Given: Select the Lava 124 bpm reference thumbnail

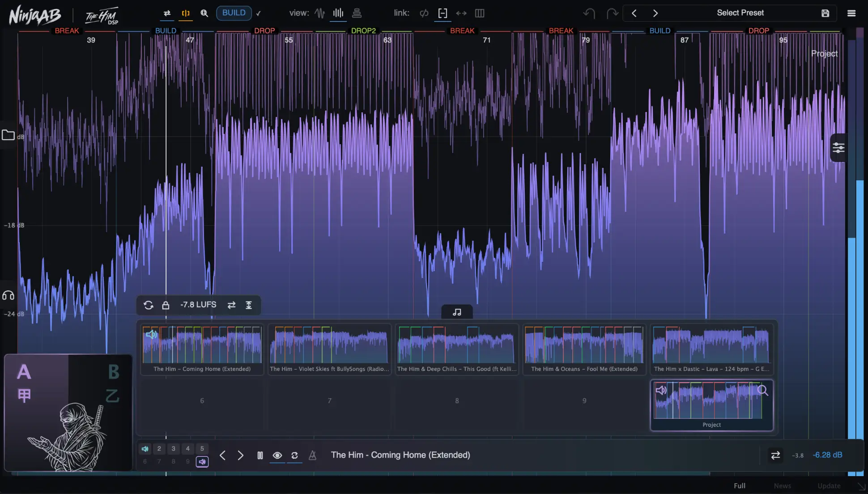Looking at the screenshot, I should (x=712, y=349).
